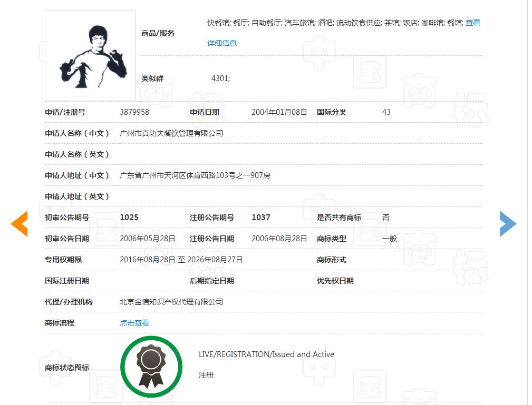Select preliminary announcement date 2006年05月28日
Screen dimensions: 532x405
coord(148,239)
